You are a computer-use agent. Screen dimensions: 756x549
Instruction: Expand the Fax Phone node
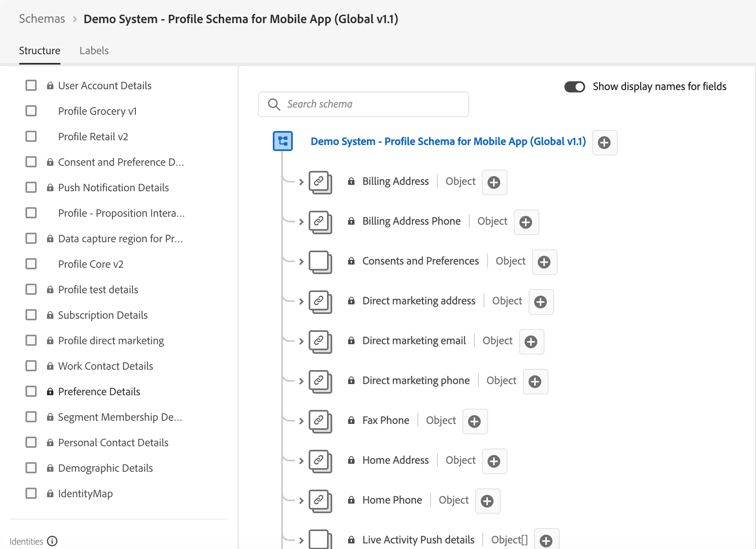[301, 421]
